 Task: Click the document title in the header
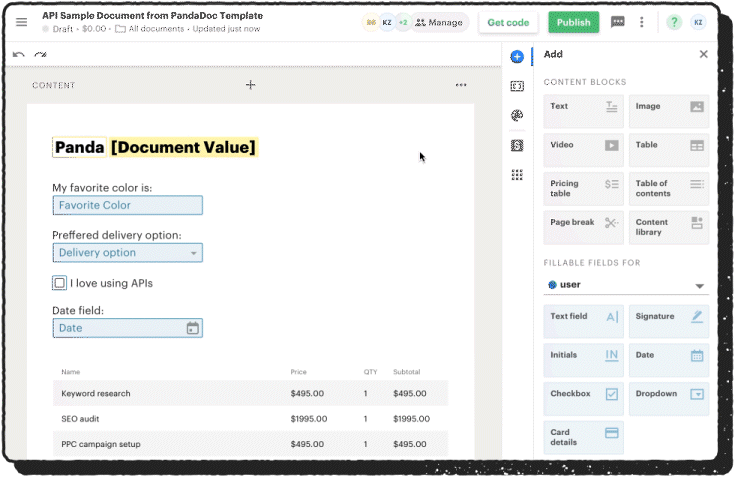[x=152, y=15]
